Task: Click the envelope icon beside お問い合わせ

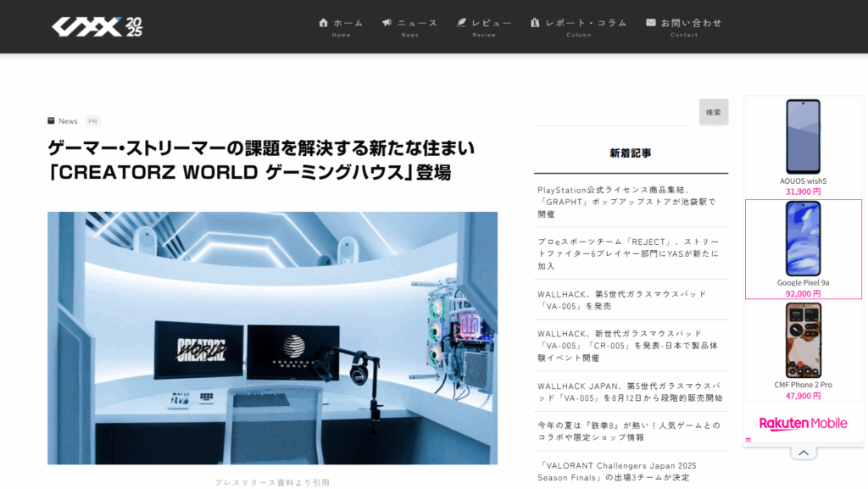Action: (651, 23)
